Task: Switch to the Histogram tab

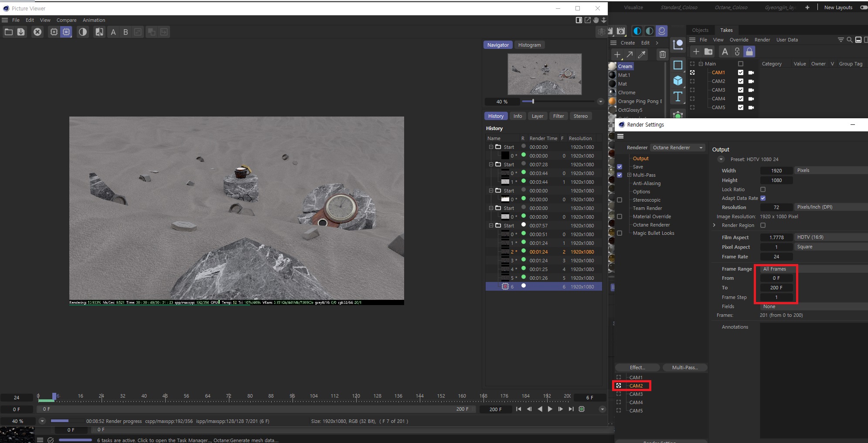Action: (529, 45)
